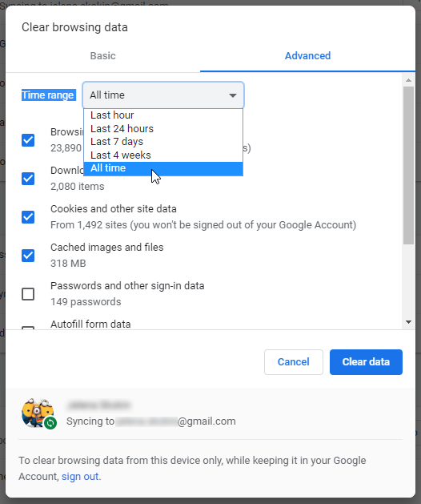Uncheck the Browsing history checkbox
Image resolution: width=421 pixels, height=504 pixels.
point(28,139)
